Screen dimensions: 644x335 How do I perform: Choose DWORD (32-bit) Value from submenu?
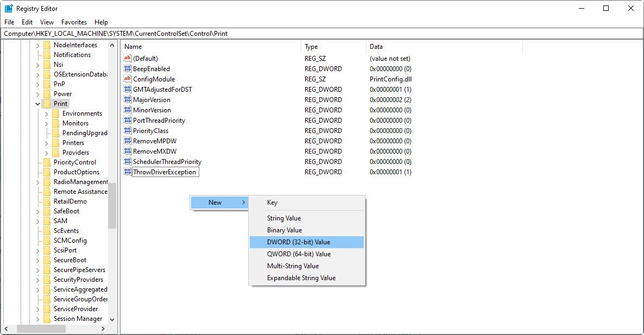pos(307,242)
